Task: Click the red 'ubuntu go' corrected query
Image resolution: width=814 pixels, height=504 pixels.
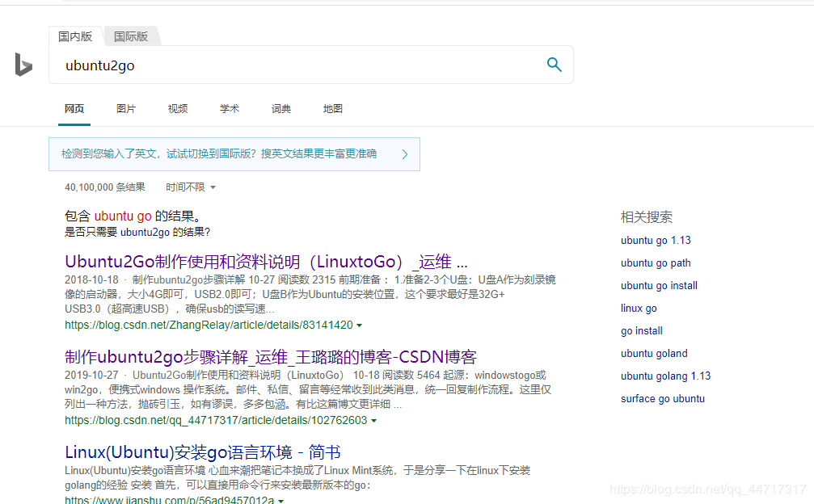Action: (123, 216)
